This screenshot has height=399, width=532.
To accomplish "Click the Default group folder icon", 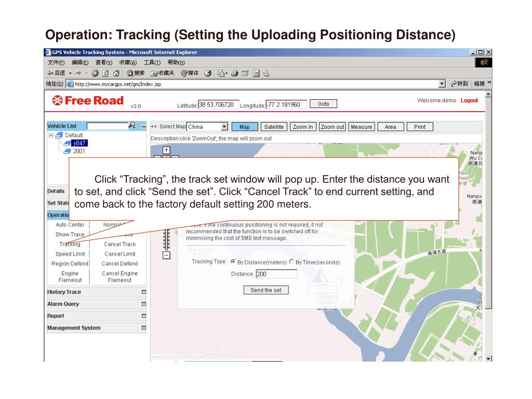I will (x=59, y=135).
